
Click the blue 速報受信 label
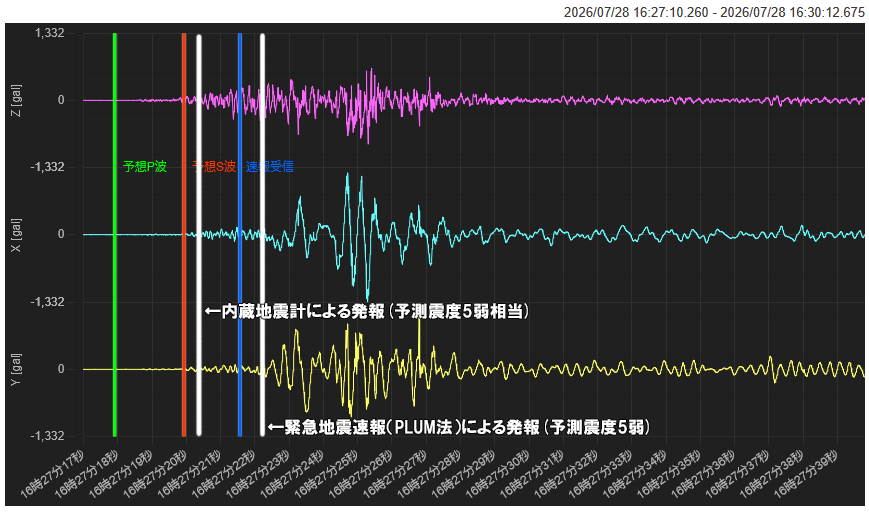click(x=270, y=167)
